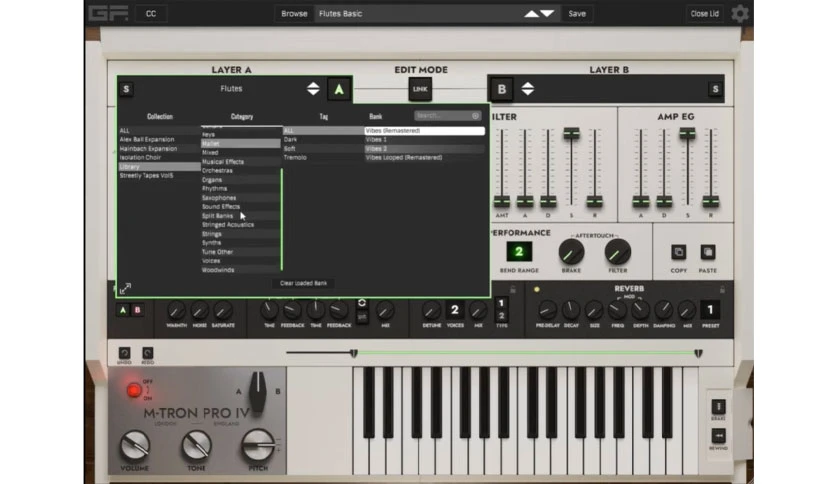Open Layer A Flutes bank selector

coord(231,88)
